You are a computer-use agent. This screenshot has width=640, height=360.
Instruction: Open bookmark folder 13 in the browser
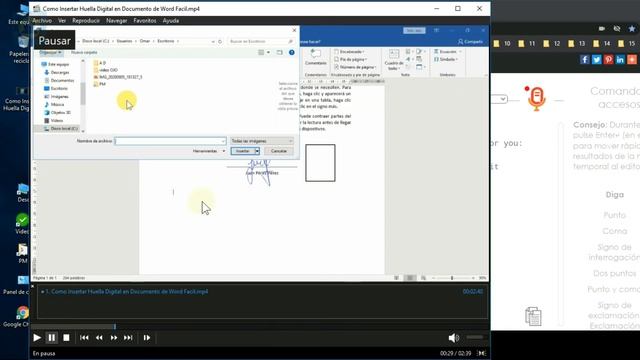[577, 44]
